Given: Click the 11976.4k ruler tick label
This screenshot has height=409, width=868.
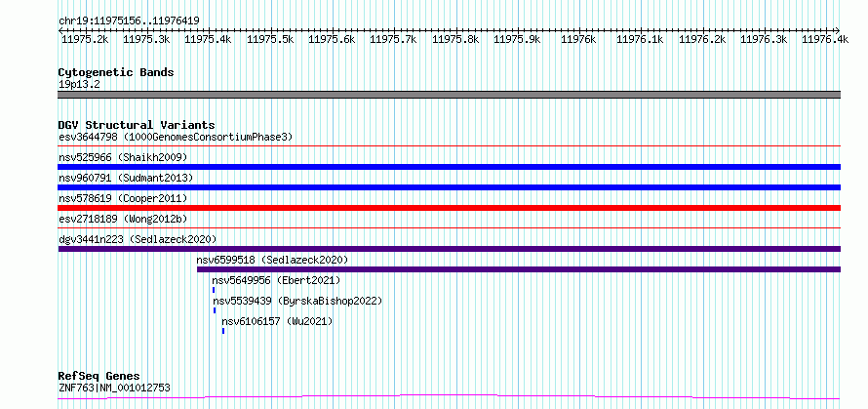Looking at the screenshot, I should [x=825, y=39].
